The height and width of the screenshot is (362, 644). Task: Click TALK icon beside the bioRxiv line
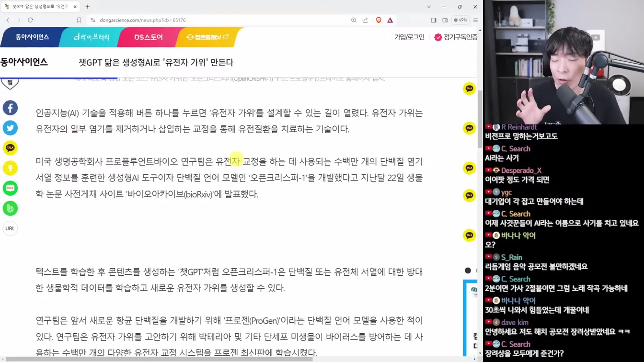(x=469, y=195)
